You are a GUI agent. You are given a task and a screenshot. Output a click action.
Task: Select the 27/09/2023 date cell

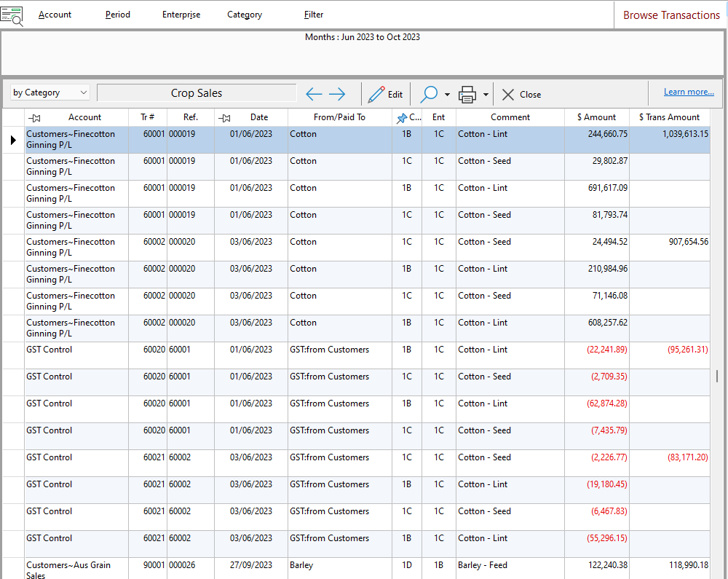pyautogui.click(x=250, y=569)
